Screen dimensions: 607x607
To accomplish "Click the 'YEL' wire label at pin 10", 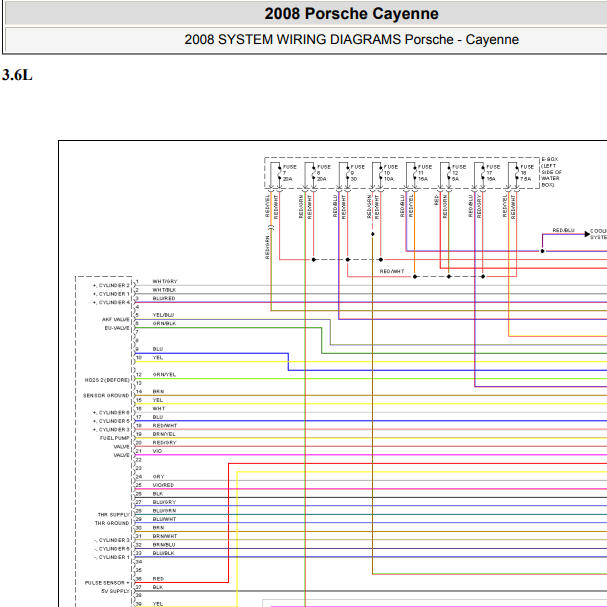I will pyautogui.click(x=158, y=358).
